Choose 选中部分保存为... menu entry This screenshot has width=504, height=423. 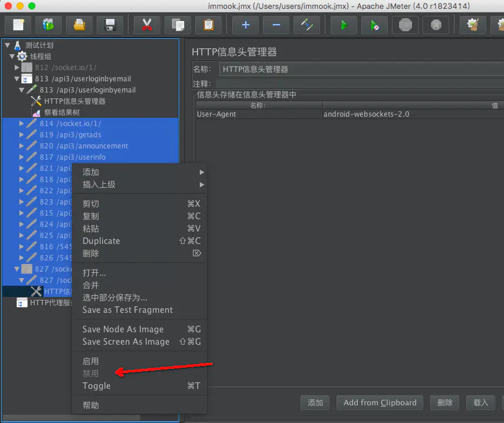140,298
